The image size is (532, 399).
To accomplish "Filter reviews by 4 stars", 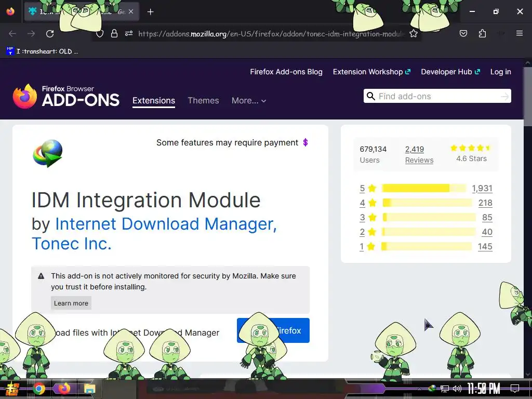I will (368, 203).
